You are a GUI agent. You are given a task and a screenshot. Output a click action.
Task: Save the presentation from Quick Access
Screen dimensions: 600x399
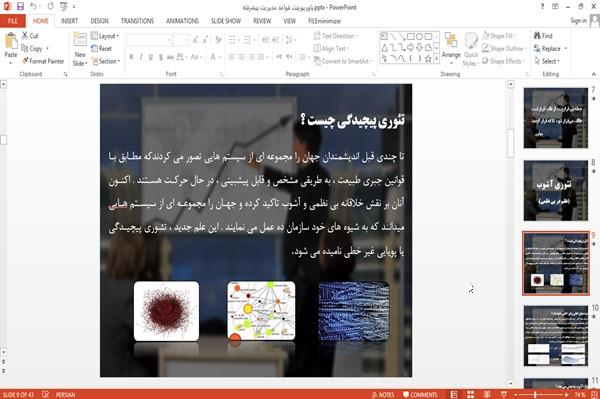point(20,7)
